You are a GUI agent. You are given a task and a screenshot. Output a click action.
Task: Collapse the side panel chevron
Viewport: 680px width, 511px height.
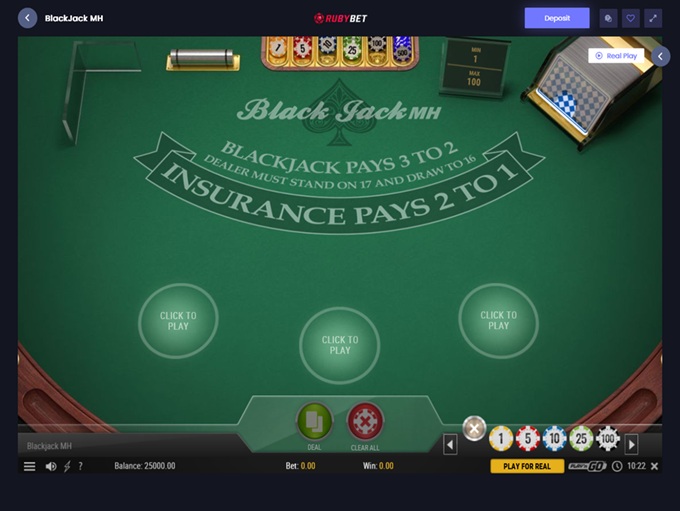(x=660, y=56)
